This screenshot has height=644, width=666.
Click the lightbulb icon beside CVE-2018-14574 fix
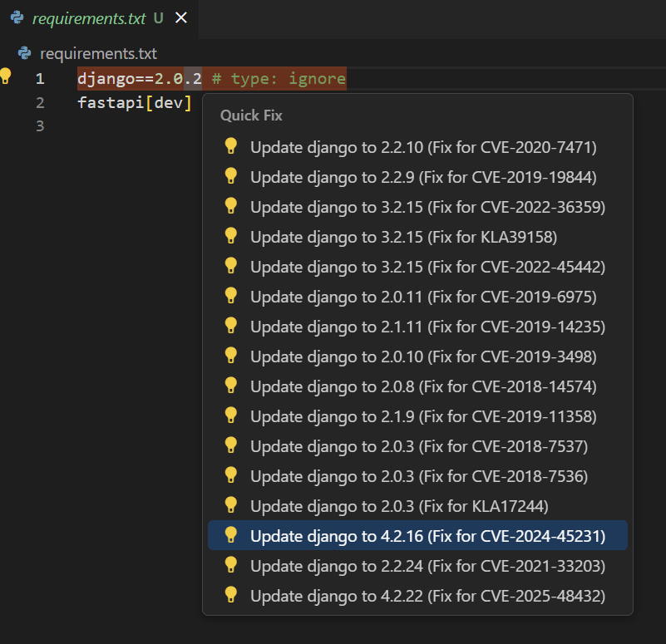pyautogui.click(x=230, y=385)
